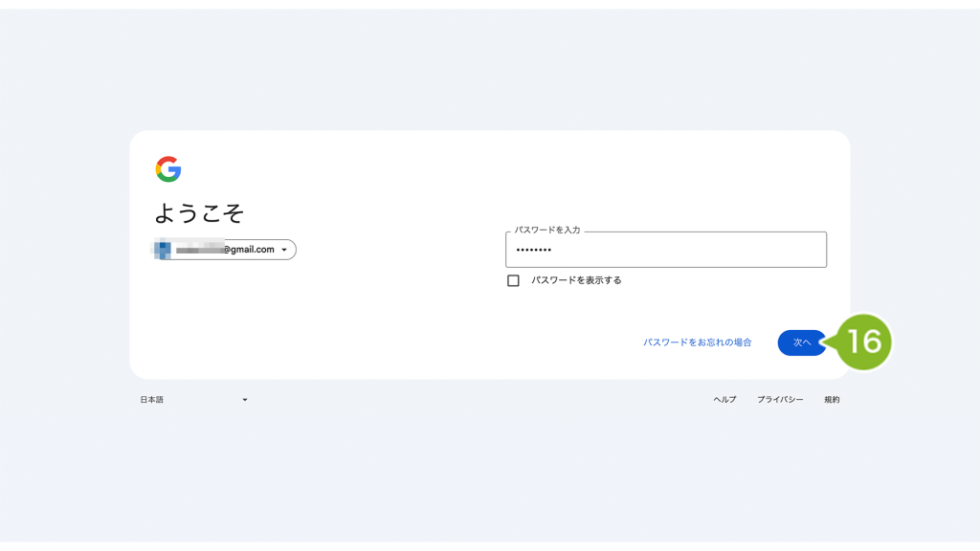Click the Google logo
The image size is (980, 551).
click(x=168, y=169)
